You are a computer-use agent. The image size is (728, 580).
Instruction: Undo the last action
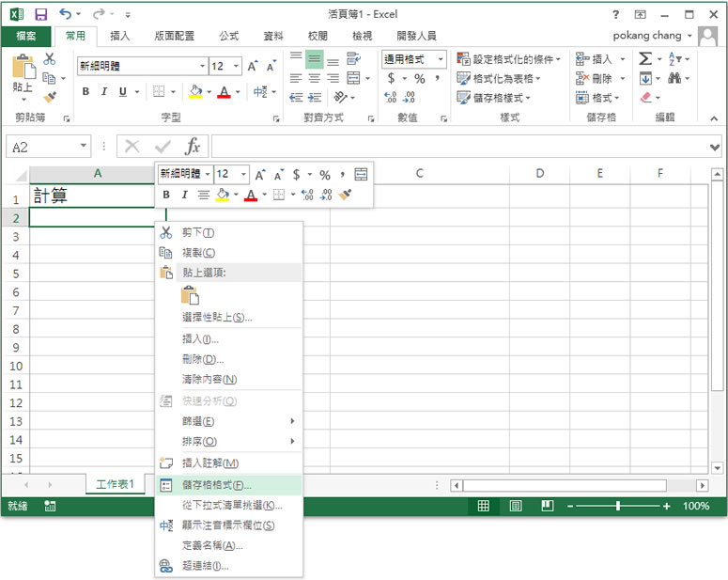point(66,14)
